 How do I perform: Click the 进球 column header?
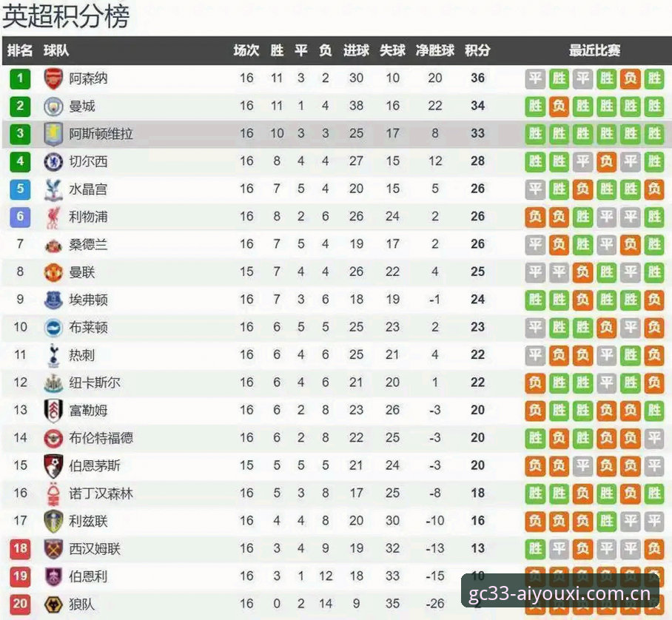coord(356,50)
